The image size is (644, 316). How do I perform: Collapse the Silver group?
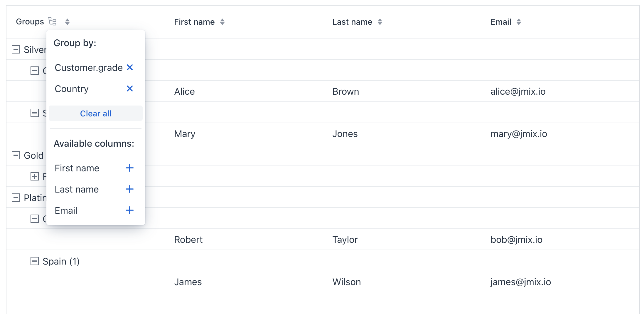[16, 49]
